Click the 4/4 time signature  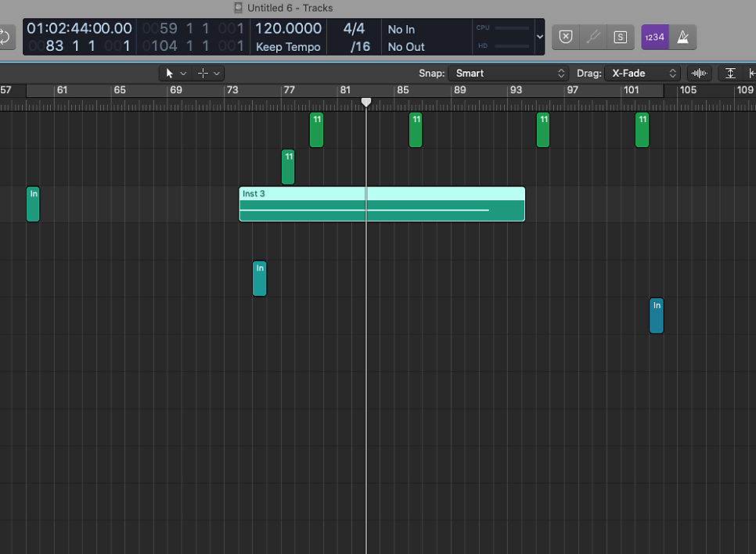click(354, 28)
